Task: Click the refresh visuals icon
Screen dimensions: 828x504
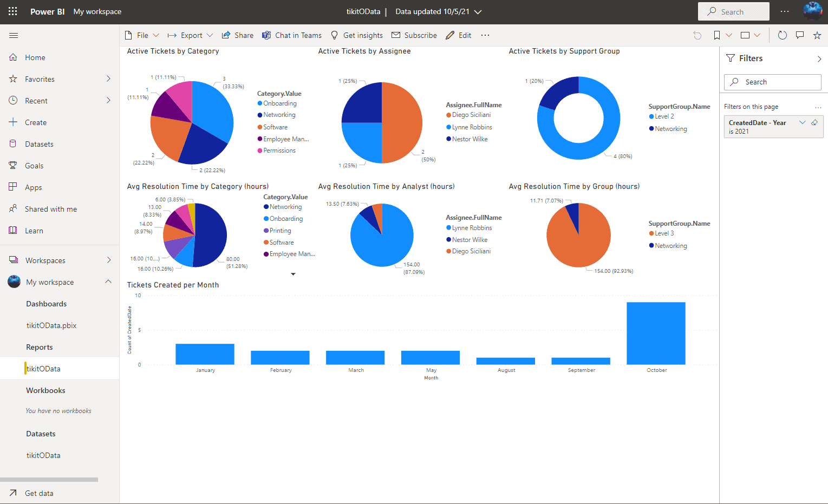Action: pos(783,35)
